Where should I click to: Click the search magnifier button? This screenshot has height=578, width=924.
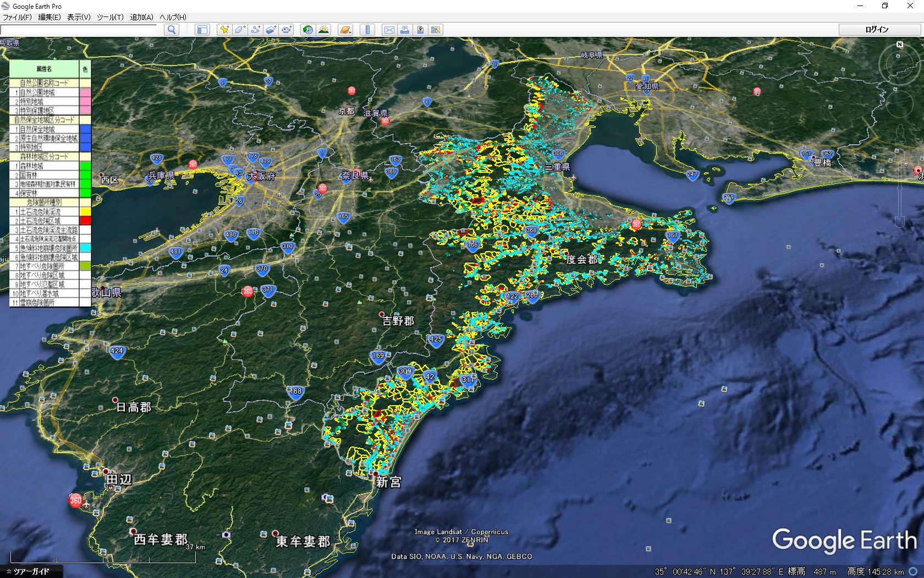pyautogui.click(x=172, y=30)
